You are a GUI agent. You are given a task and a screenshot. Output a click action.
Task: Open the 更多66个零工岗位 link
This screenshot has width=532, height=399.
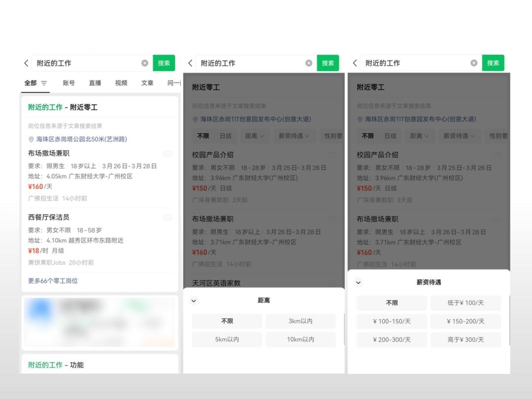point(53,281)
